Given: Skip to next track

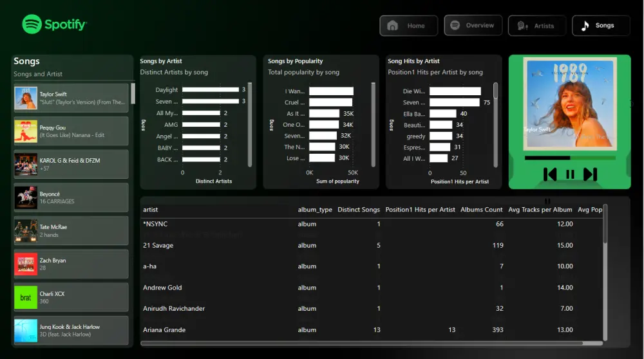Looking at the screenshot, I should 590,174.
